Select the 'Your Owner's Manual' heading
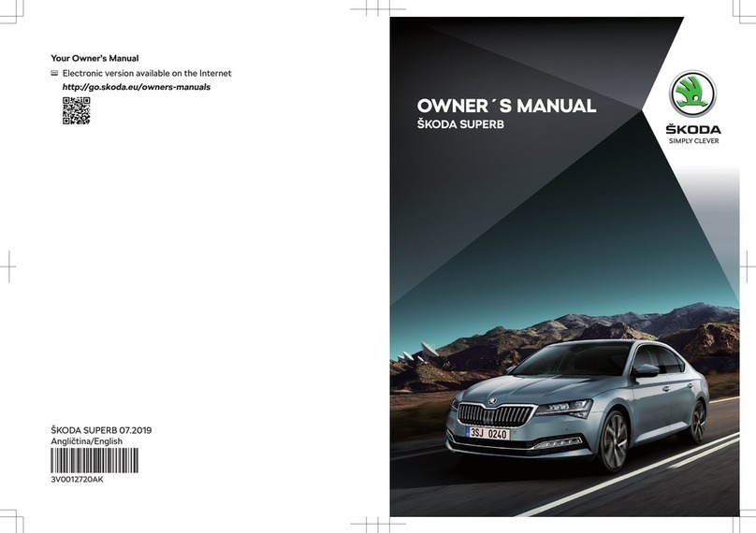This screenshot has height=533, width=756. [x=94, y=58]
